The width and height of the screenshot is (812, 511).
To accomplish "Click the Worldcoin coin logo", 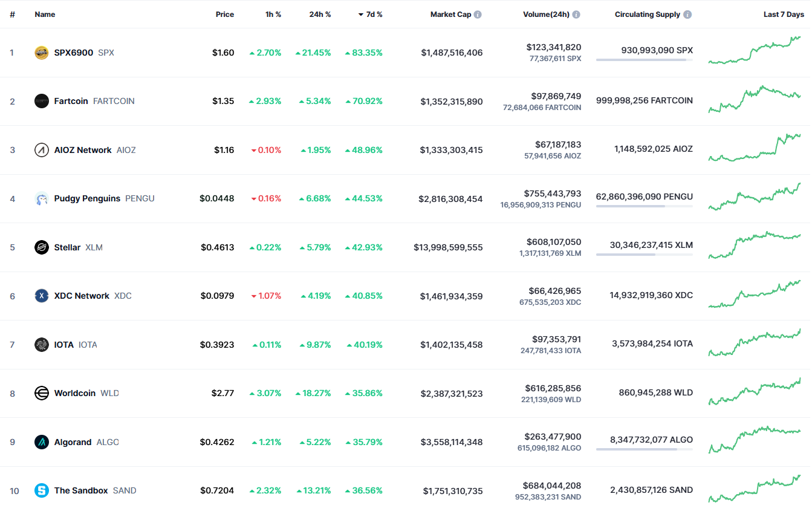I will (x=42, y=393).
